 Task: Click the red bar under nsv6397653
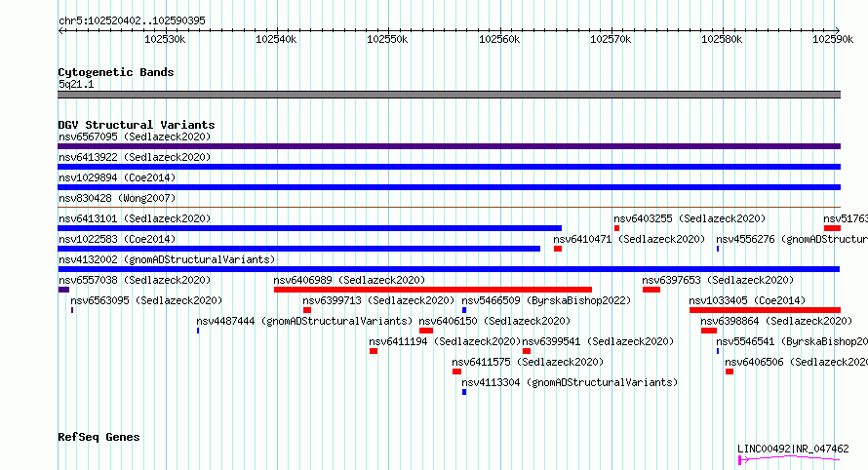[651, 290]
